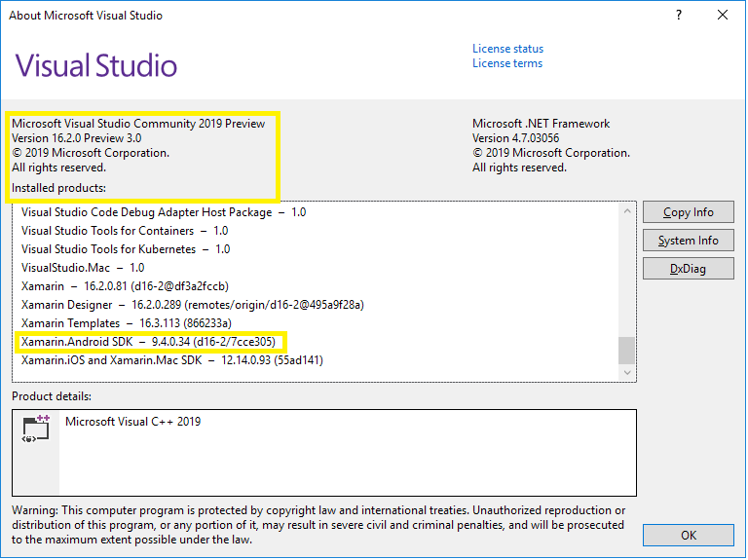Confirm with the OK button

point(688,536)
